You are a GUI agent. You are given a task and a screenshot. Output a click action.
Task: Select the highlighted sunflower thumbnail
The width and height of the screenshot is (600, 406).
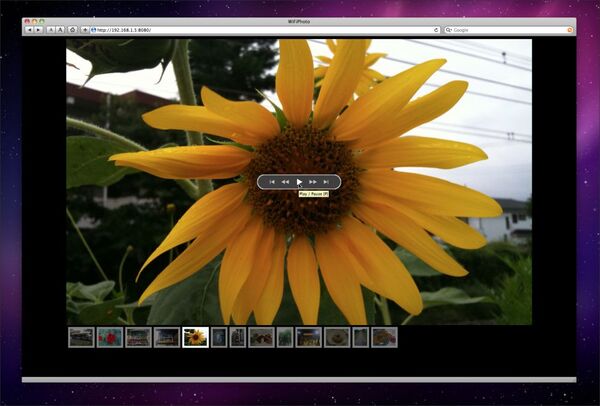[195, 337]
